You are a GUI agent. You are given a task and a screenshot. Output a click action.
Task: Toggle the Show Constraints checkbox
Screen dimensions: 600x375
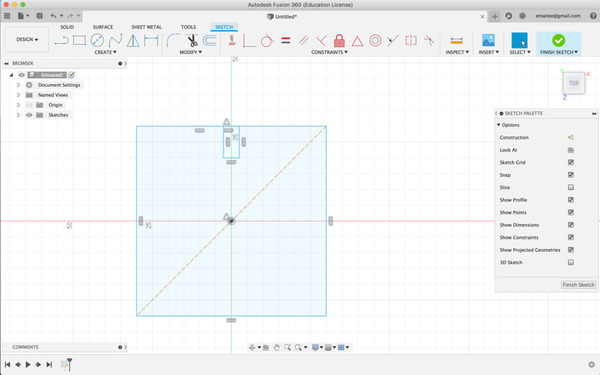571,237
